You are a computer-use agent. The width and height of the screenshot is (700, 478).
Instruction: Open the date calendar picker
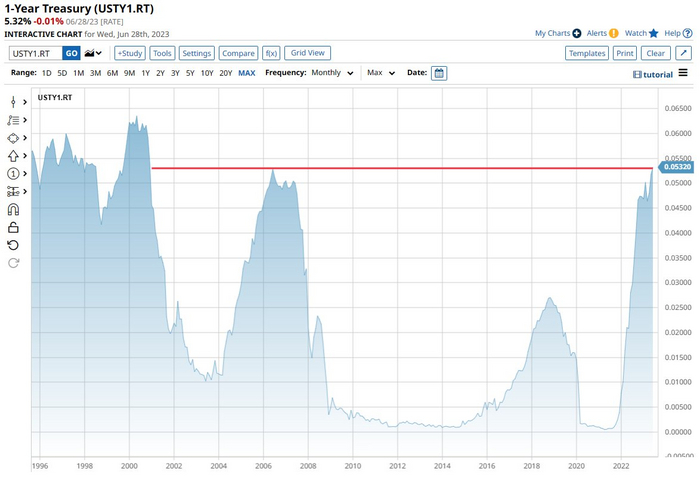coord(439,73)
